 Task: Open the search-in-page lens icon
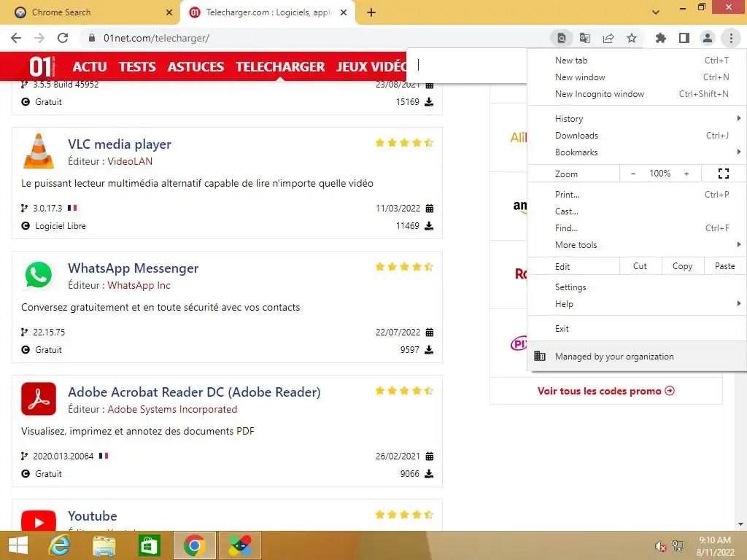[562, 38]
